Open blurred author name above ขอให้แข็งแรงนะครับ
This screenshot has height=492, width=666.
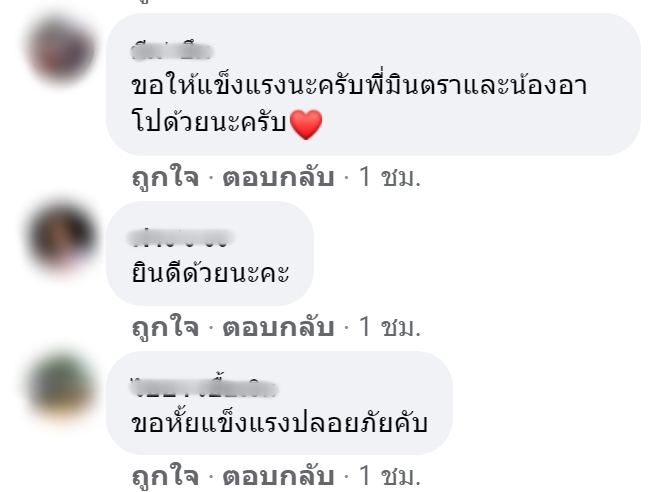pyautogui.click(x=172, y=52)
